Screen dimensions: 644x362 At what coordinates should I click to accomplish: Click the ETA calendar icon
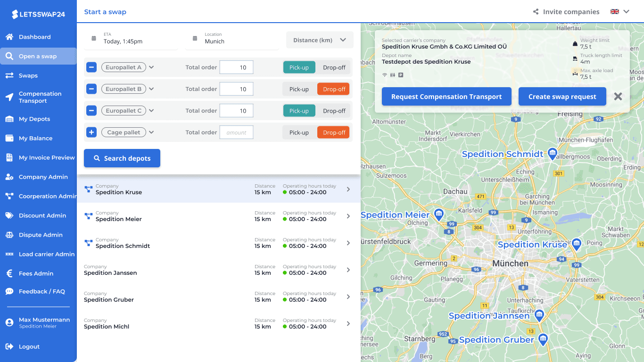[94, 38]
